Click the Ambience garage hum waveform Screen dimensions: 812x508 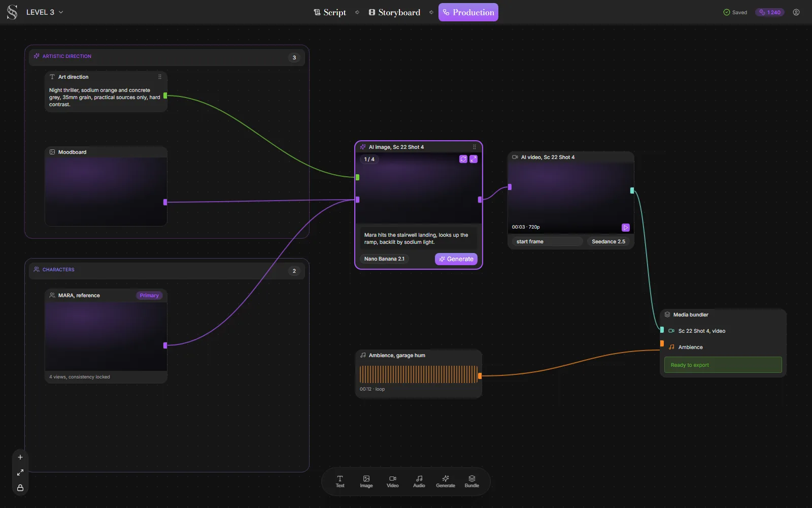(419, 374)
